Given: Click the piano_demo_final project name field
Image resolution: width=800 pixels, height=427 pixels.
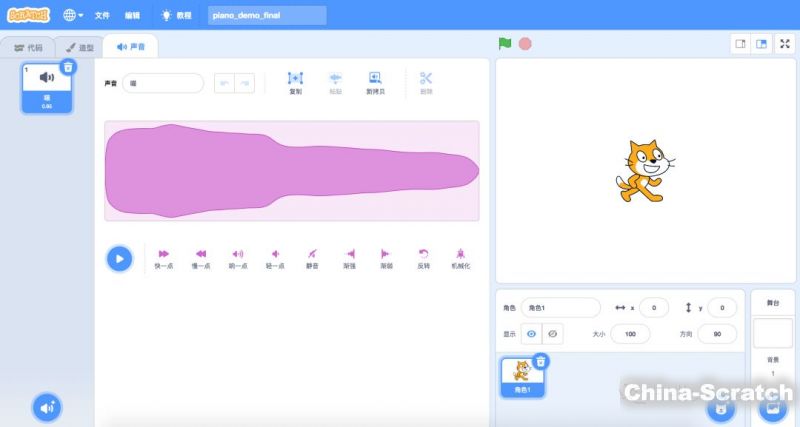Looking at the screenshot, I should coord(267,16).
